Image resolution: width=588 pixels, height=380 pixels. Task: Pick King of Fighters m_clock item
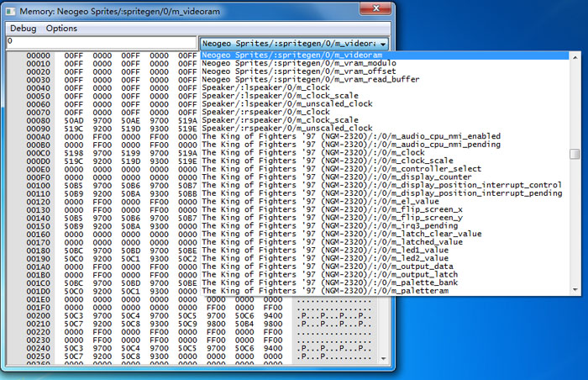pyautogui.click(x=385, y=153)
